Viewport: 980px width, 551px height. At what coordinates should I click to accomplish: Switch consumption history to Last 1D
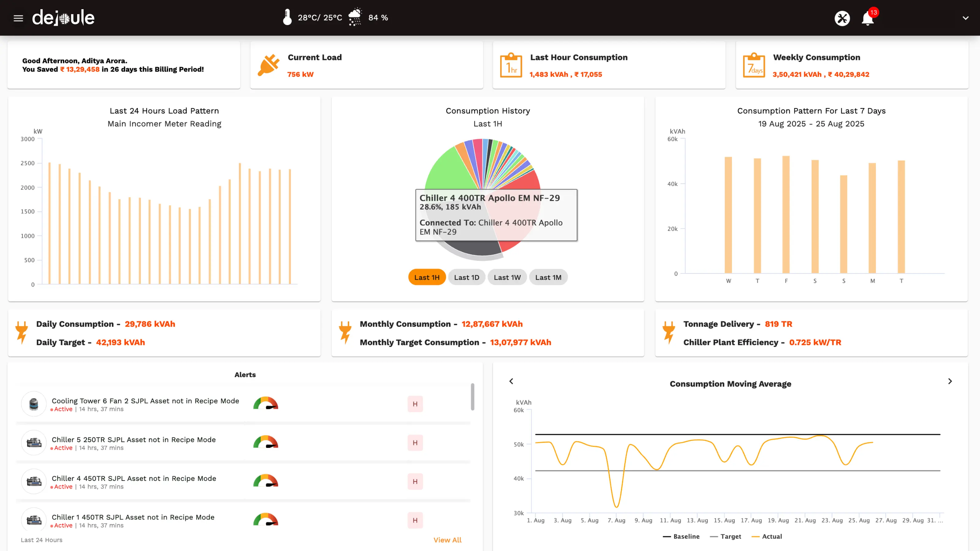point(466,277)
